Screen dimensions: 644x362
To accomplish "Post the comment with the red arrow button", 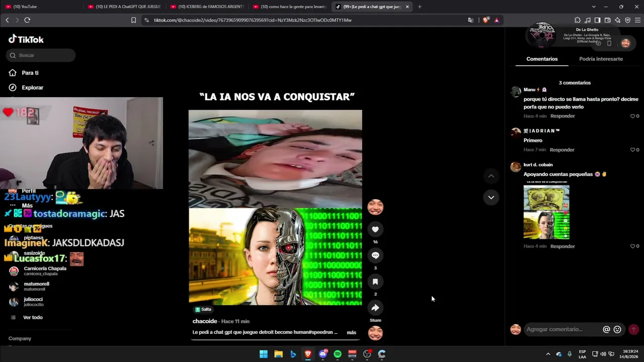I will point(633,329).
